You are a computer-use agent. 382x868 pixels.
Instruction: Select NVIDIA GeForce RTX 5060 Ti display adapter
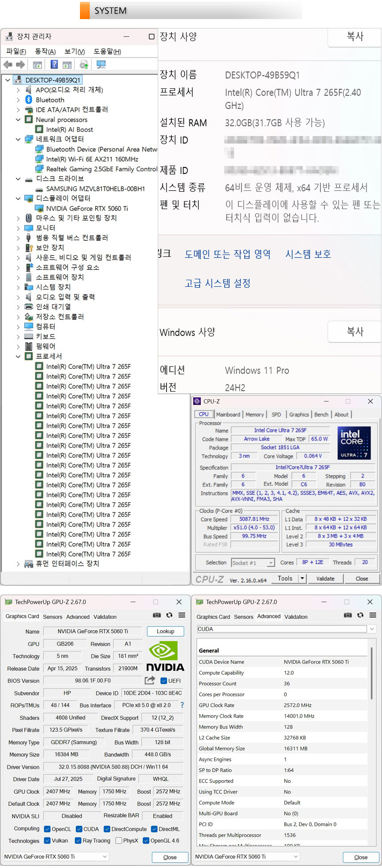click(x=87, y=208)
